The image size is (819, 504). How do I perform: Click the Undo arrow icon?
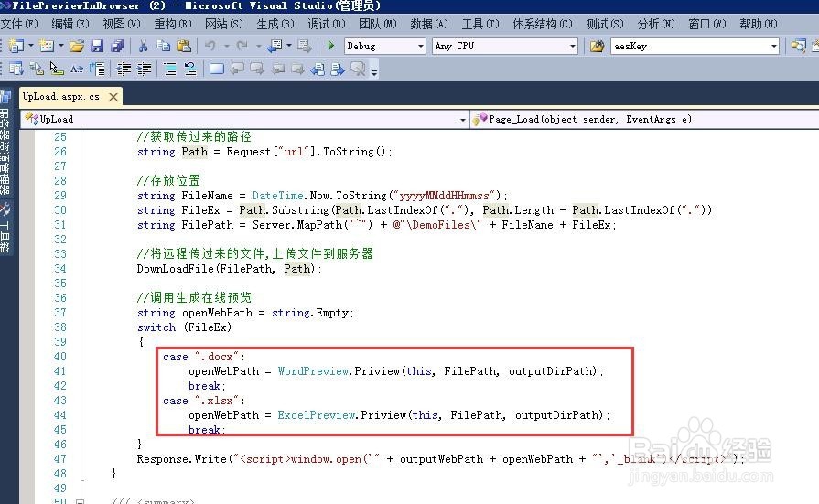tap(210, 46)
